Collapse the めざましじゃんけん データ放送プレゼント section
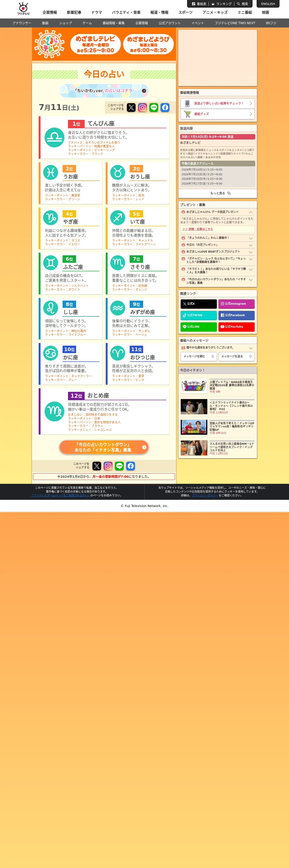The width and height of the screenshot is (289, 868). coord(217,212)
